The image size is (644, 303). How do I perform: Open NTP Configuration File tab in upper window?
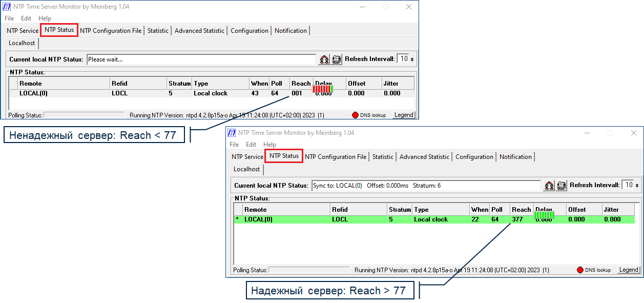111,31
